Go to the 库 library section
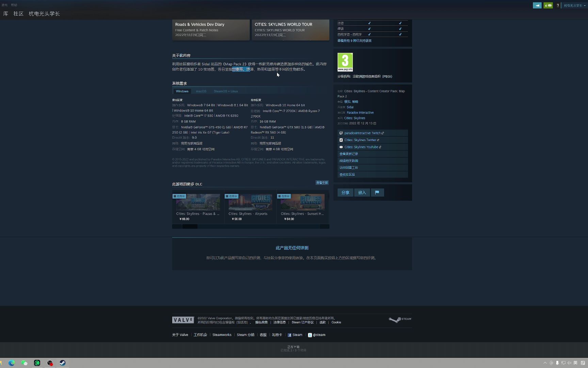Screen dimensions: 588x368 (6, 14)
